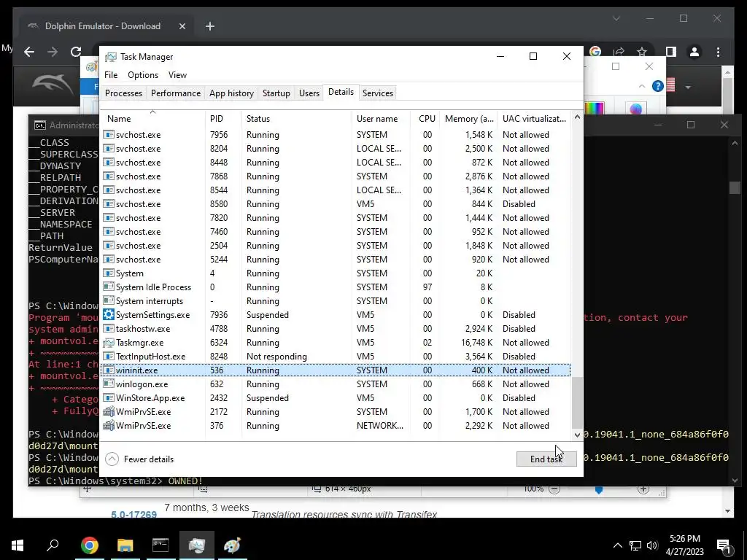The height and width of the screenshot is (560, 747).
Task: Click the System Idle Process icon
Action: (x=109, y=287)
